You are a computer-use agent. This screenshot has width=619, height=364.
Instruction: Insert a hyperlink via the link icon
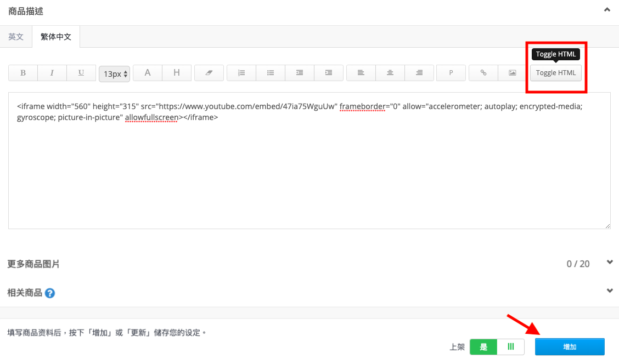pos(483,73)
